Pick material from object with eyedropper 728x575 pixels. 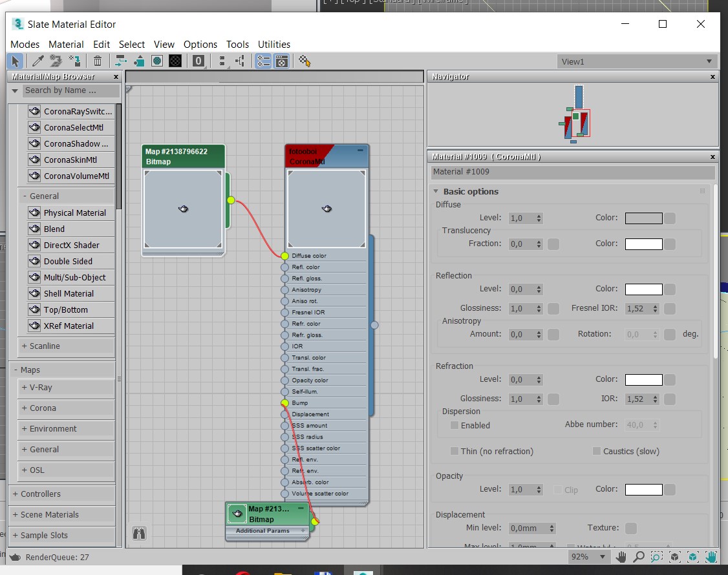(37, 61)
